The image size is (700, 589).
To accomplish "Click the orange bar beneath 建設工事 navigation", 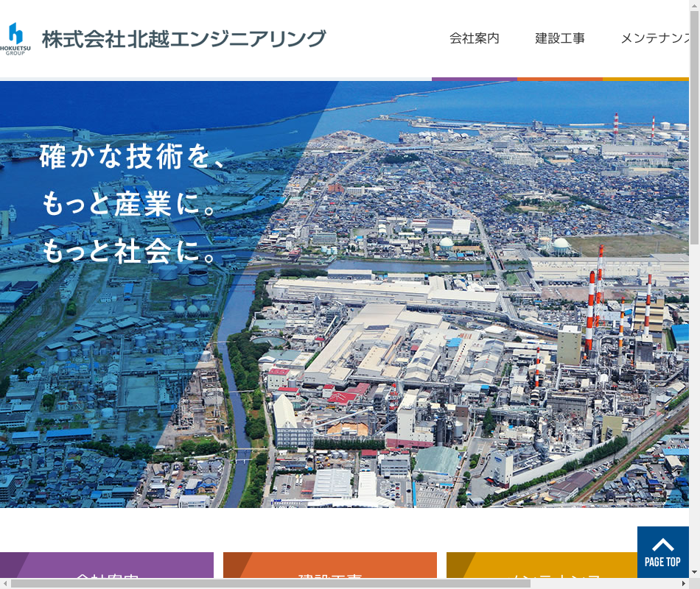I will (560, 78).
